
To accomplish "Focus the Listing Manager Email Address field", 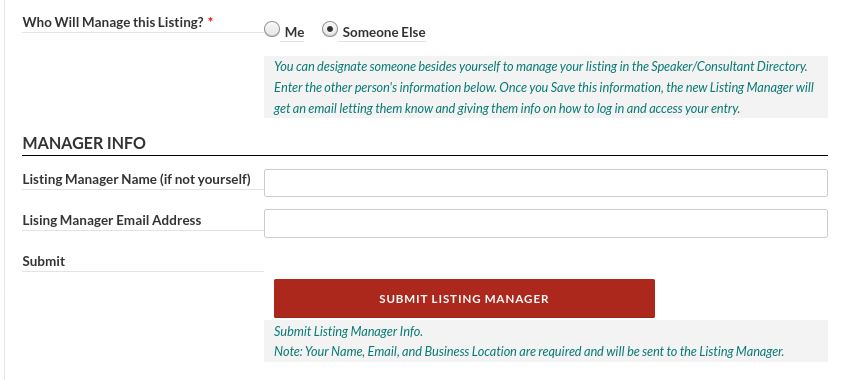I will (x=546, y=223).
